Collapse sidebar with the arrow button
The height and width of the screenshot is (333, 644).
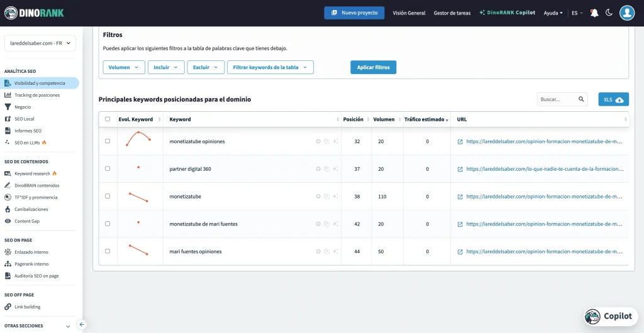[82, 325]
